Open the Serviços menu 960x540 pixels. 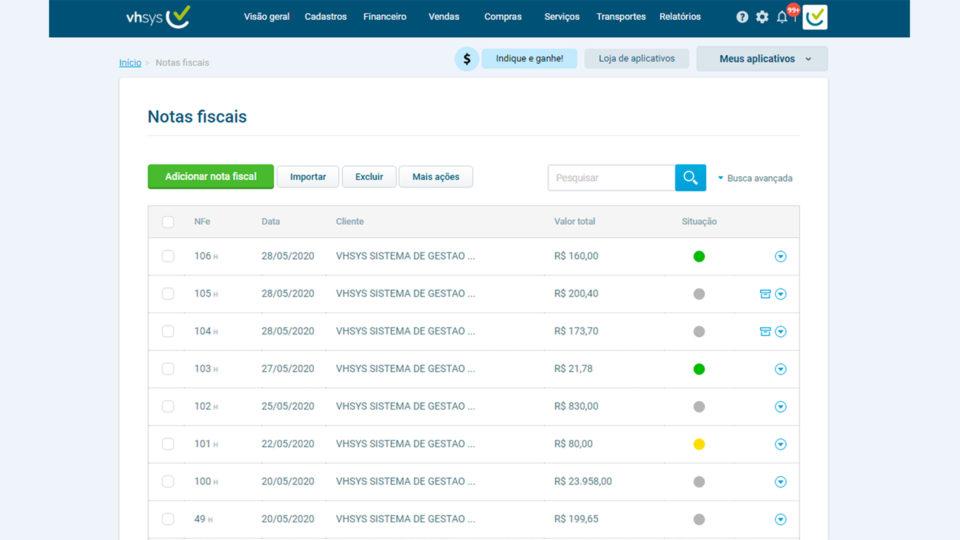click(x=561, y=17)
